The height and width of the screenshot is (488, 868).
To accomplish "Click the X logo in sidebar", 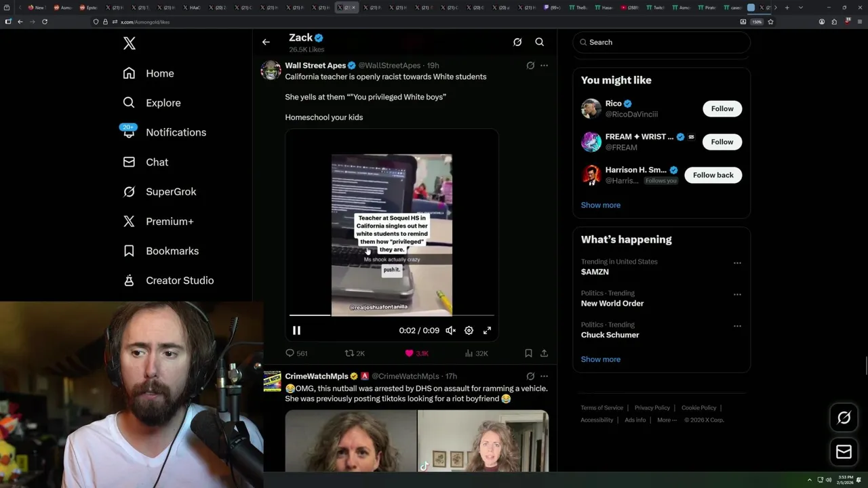I will click(x=130, y=43).
